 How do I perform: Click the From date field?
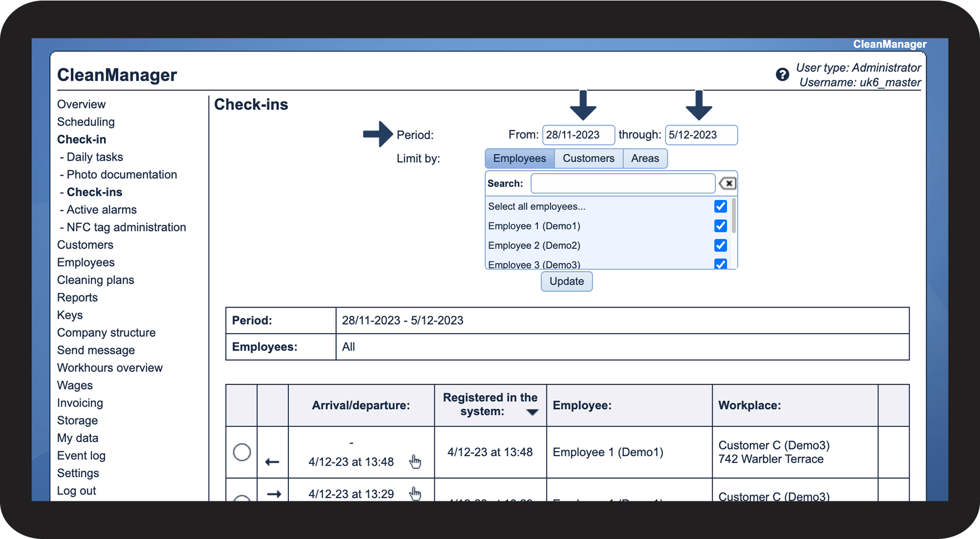tap(578, 135)
